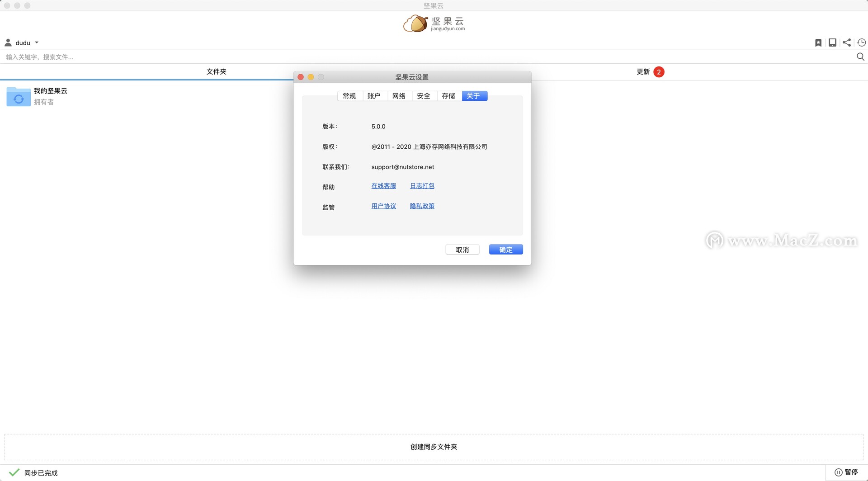Click the search magnifier icon
This screenshot has width=868, height=481.
coord(860,57)
